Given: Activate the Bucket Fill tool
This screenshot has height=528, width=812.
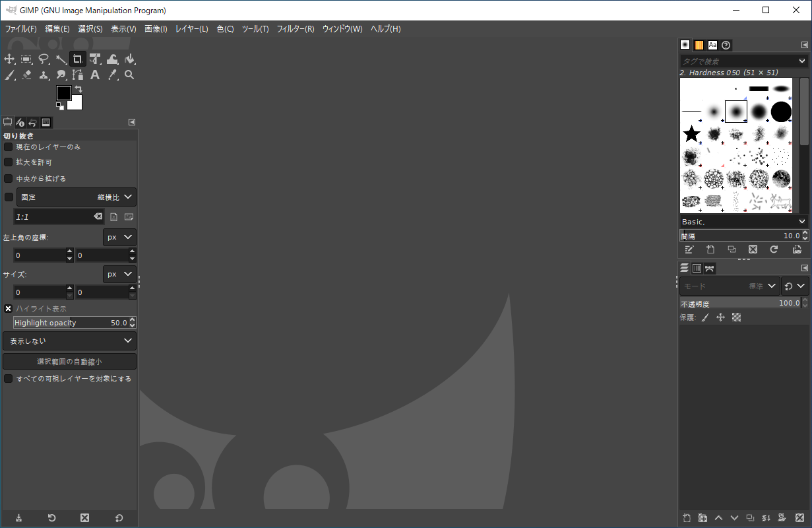Looking at the screenshot, I should pos(130,59).
